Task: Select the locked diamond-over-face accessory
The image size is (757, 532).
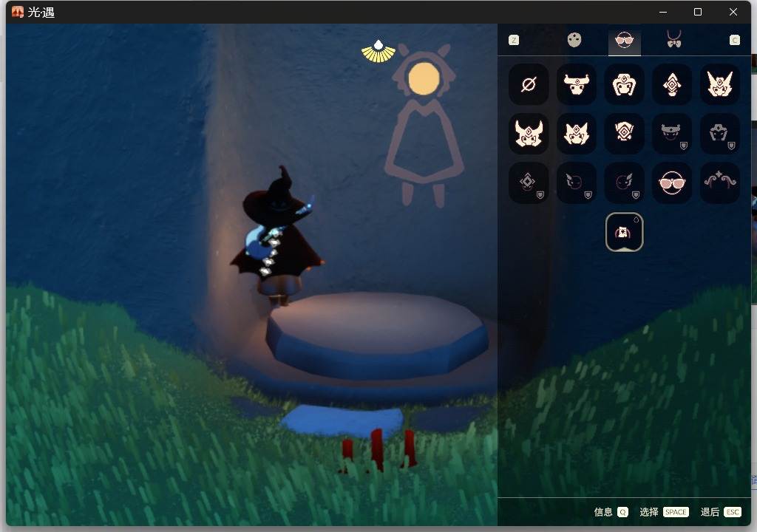Action: tap(529, 183)
